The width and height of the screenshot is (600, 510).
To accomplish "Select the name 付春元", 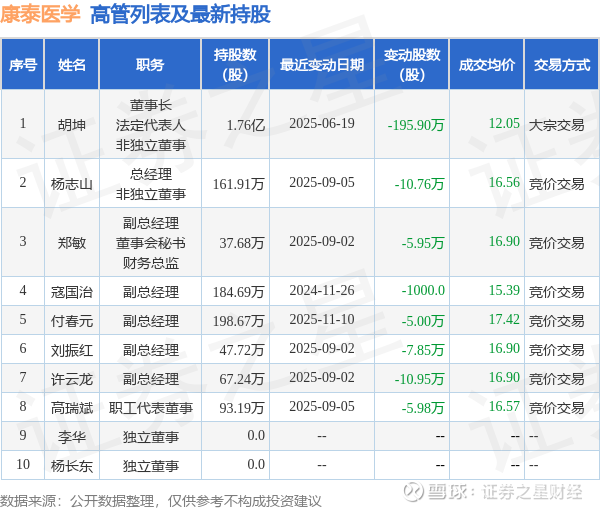I will coord(72,321).
